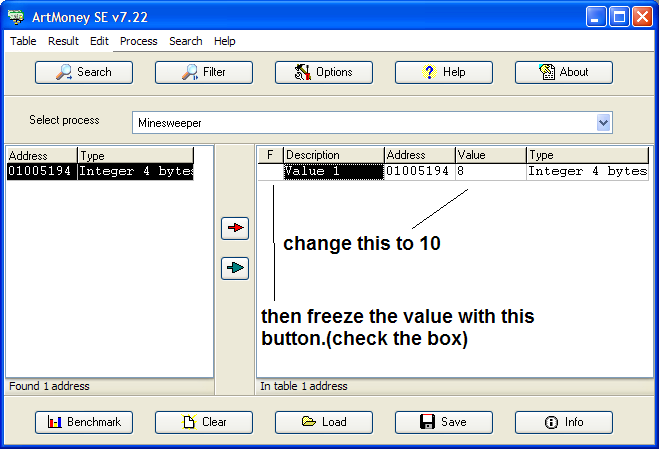The height and width of the screenshot is (449, 659).
Task: Select address 01005194 in the found list
Action: click(x=42, y=172)
